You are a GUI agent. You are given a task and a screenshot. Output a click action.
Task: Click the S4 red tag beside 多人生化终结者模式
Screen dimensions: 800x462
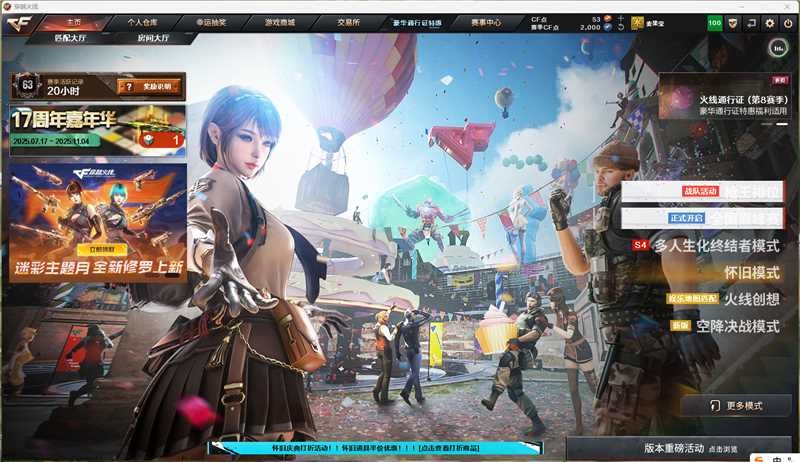(640, 245)
